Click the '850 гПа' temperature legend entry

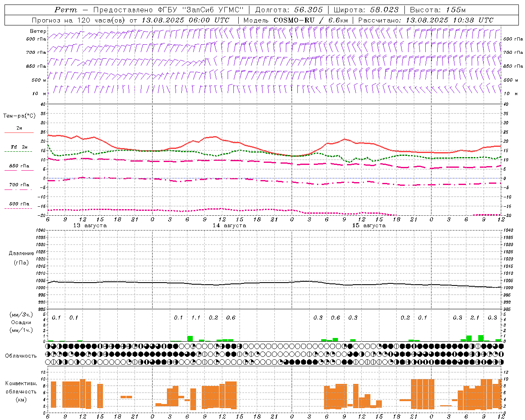(x=19, y=166)
